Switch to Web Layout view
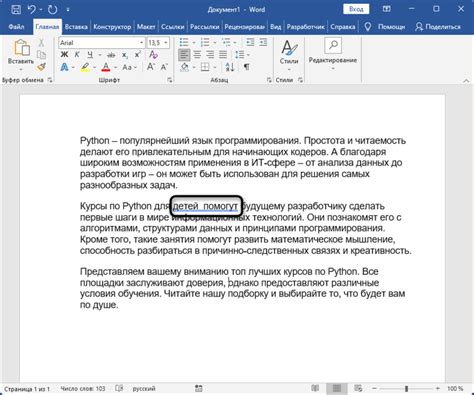The image size is (474, 395). click(x=358, y=388)
